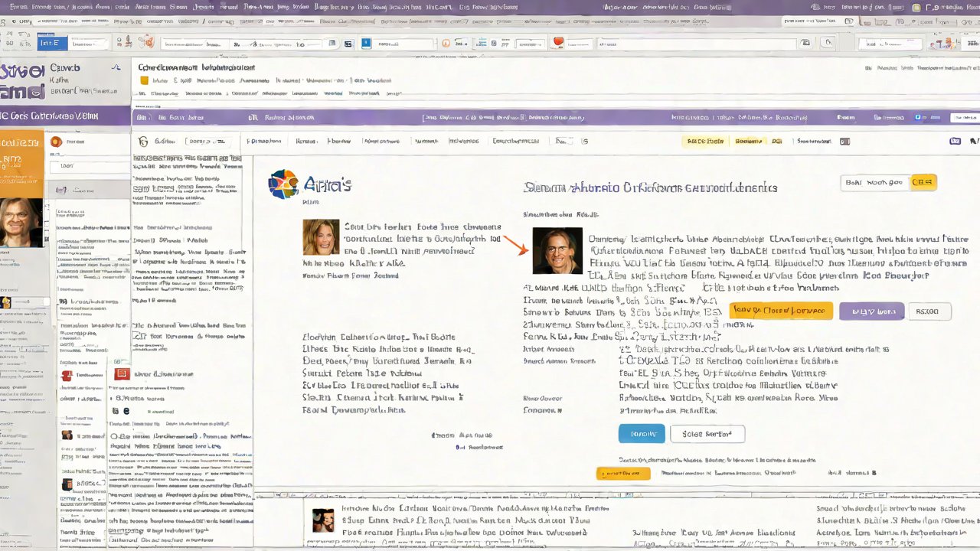Click the red speech bubble icon in toolbar
The width and height of the screenshot is (980, 551).
coord(558,42)
